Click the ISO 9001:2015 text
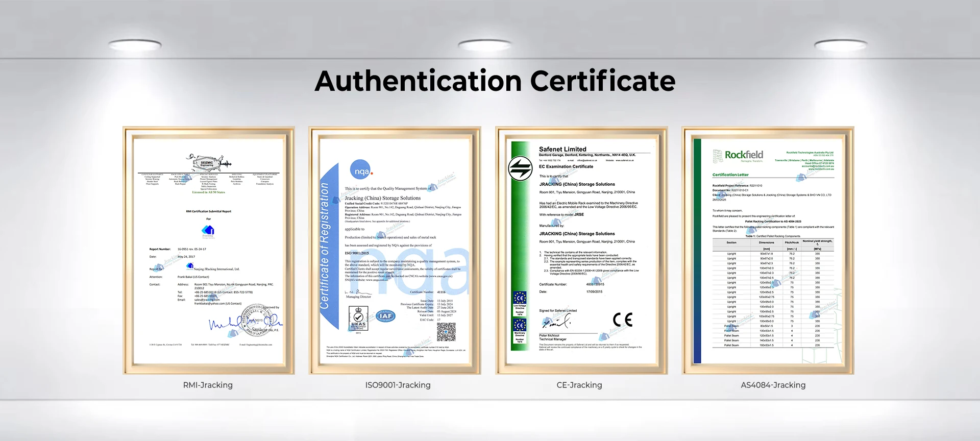The height and width of the screenshot is (441, 980). (357, 253)
